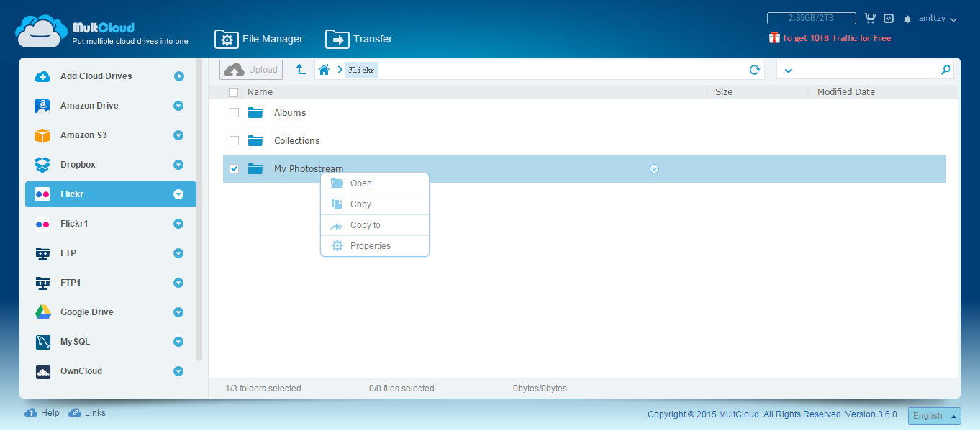Expand the Amazon S3 dropdown arrow
This screenshot has width=980, height=431.
(178, 135)
